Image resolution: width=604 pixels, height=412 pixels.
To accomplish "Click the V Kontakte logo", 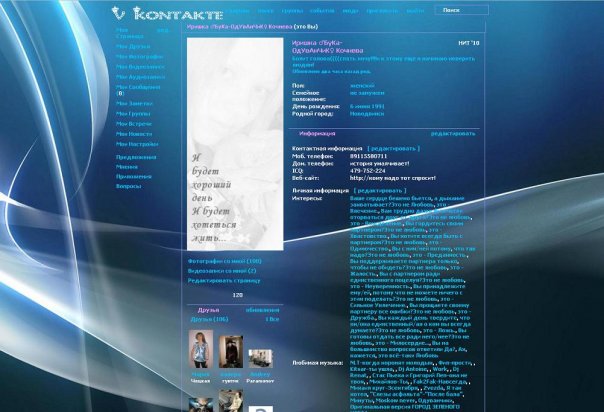I will [167, 14].
